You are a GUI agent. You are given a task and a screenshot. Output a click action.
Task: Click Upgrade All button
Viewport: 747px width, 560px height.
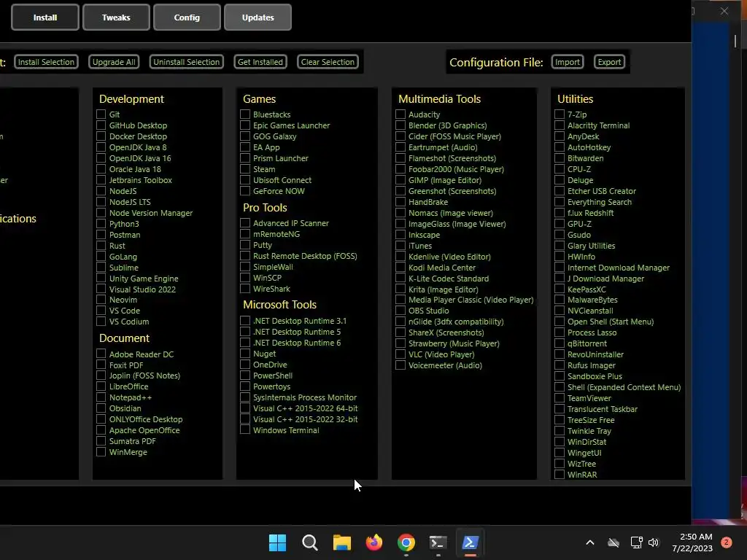click(114, 62)
